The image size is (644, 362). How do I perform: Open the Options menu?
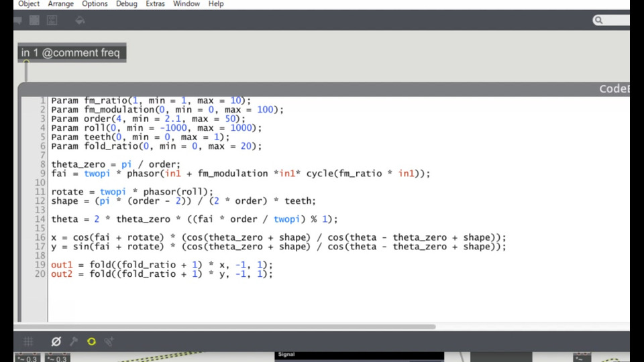pos(95,4)
